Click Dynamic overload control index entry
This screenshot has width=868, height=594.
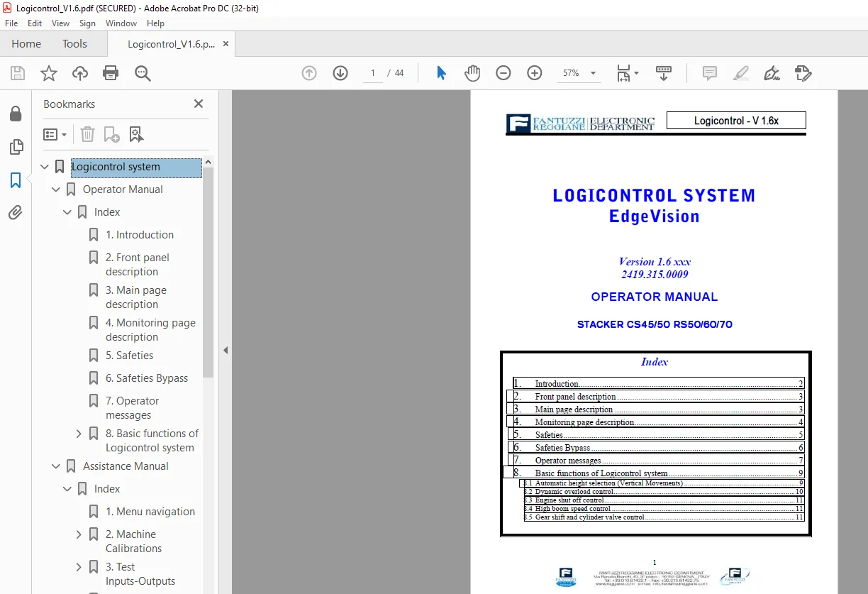(x=664, y=492)
